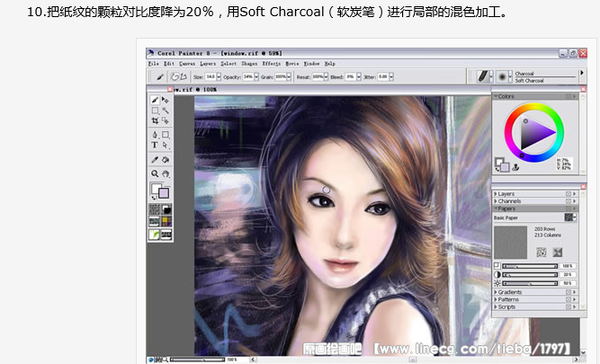The height and width of the screenshot is (364, 600).
Task: Open the Effects menu
Action: (x=272, y=64)
